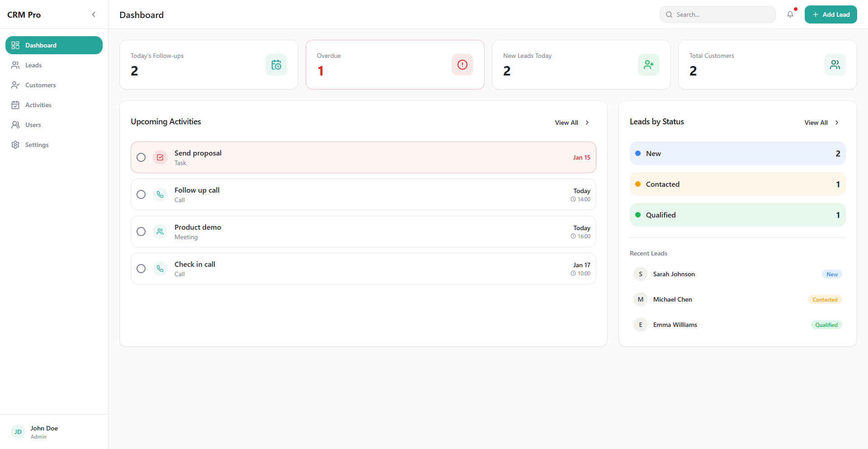
Task: Open Sarah Johnson's recent lead entry
Action: click(674, 274)
